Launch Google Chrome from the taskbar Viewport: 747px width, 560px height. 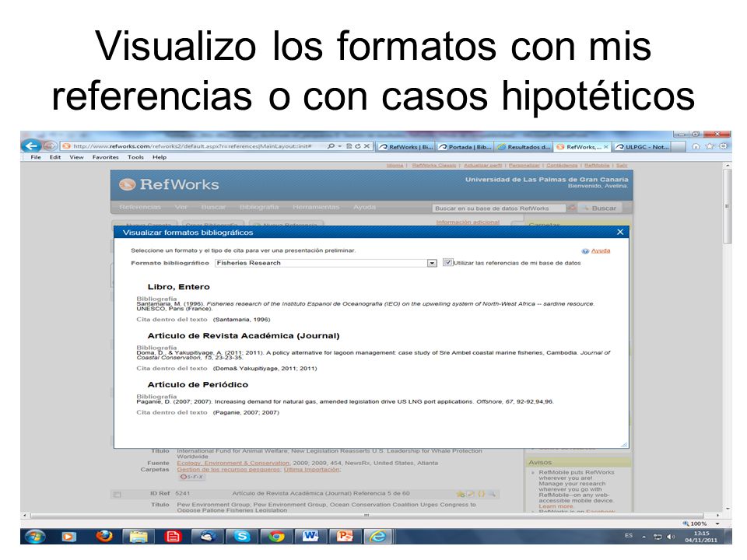(276, 537)
